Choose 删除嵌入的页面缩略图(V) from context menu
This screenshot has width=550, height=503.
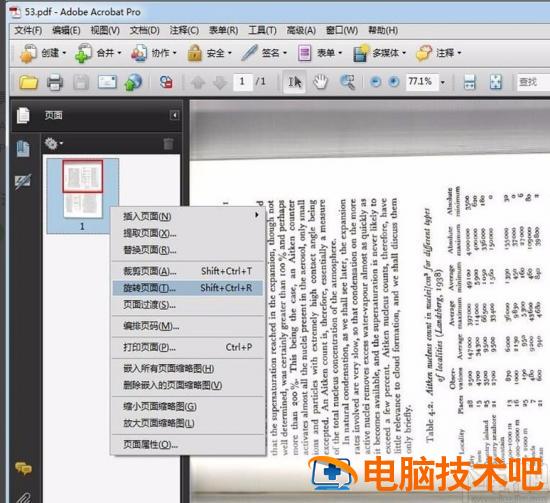188,385
